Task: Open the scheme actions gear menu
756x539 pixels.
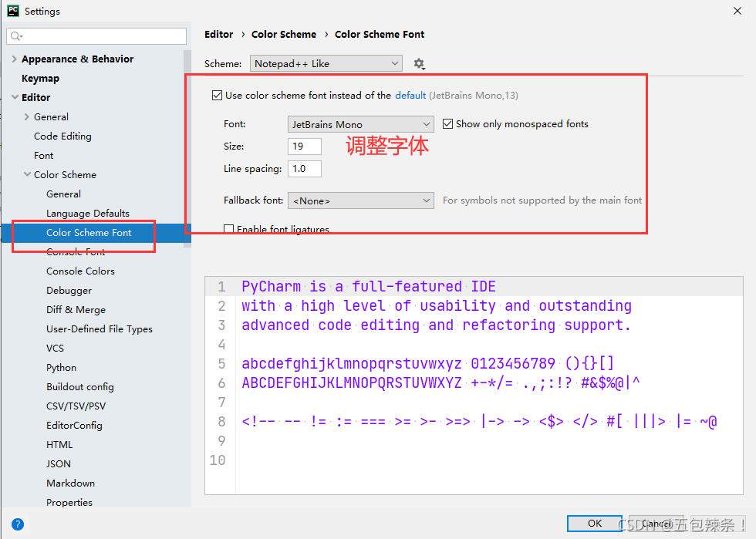Action: pyautogui.click(x=419, y=64)
